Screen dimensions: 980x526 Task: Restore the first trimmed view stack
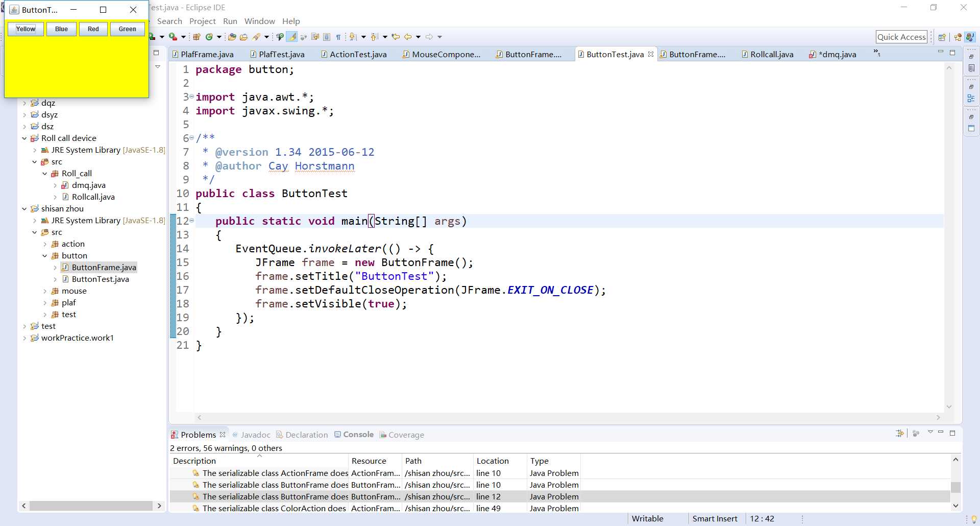971,57
